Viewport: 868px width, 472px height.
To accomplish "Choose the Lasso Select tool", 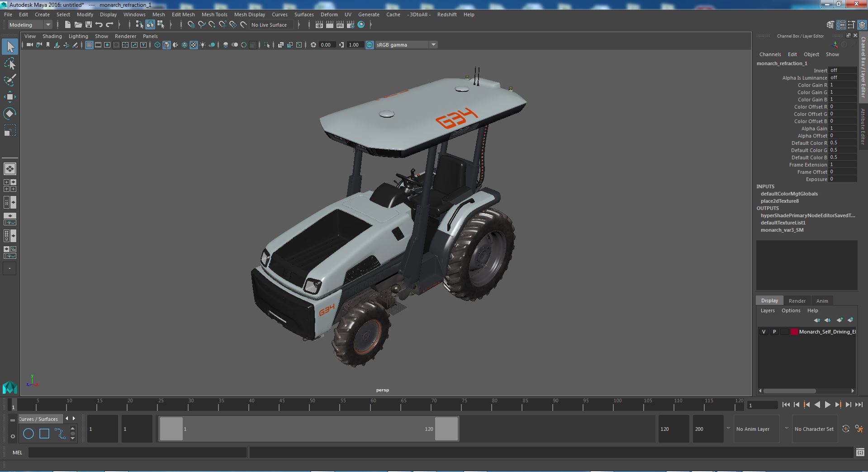I will coord(10,64).
